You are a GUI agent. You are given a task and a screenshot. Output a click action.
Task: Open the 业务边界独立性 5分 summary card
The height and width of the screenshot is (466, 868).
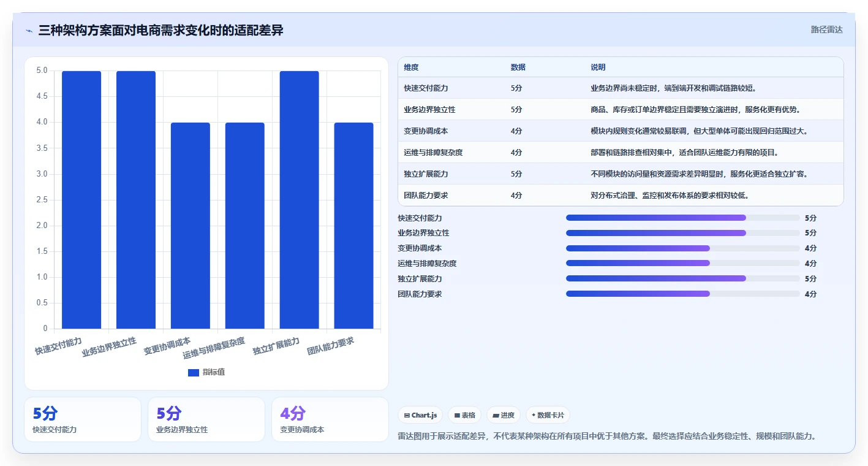pyautogui.click(x=206, y=419)
